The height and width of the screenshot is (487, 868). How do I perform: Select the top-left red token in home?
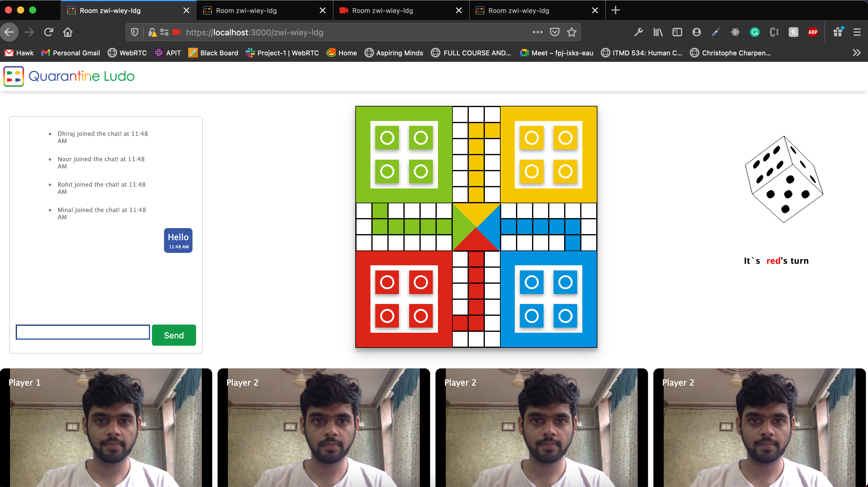pyautogui.click(x=387, y=282)
